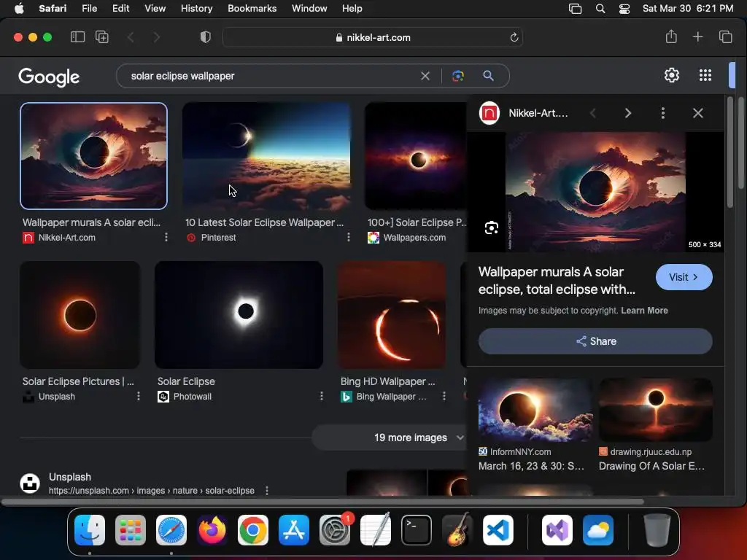Open options for Unsplash web result
The image size is (747, 560).
tap(267, 491)
